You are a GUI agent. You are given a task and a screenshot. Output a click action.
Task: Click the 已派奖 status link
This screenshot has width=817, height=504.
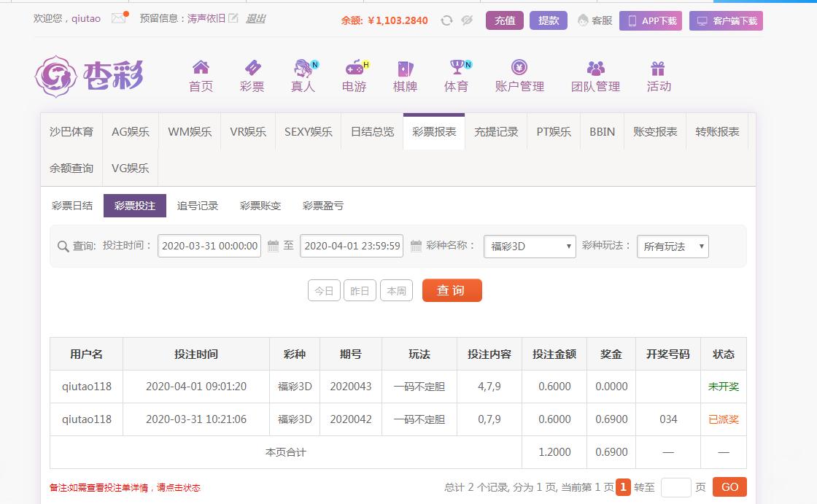point(723,419)
